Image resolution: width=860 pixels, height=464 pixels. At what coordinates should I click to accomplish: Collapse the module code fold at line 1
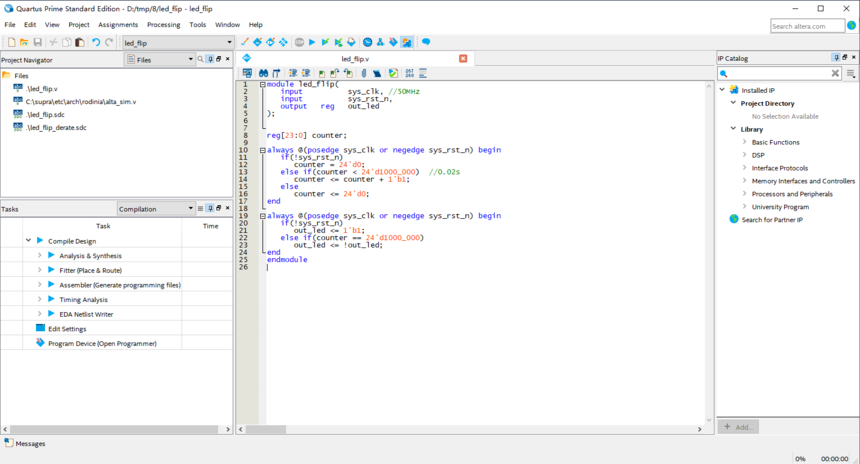point(263,84)
